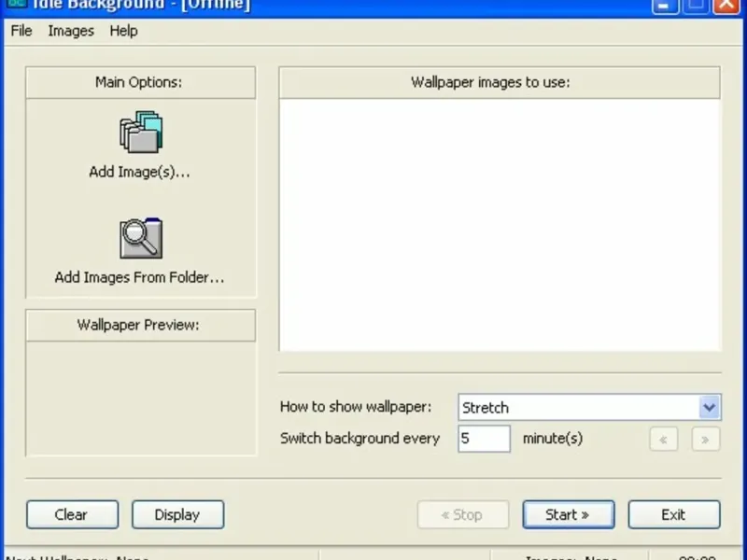Click the minute(s) label

(553, 438)
